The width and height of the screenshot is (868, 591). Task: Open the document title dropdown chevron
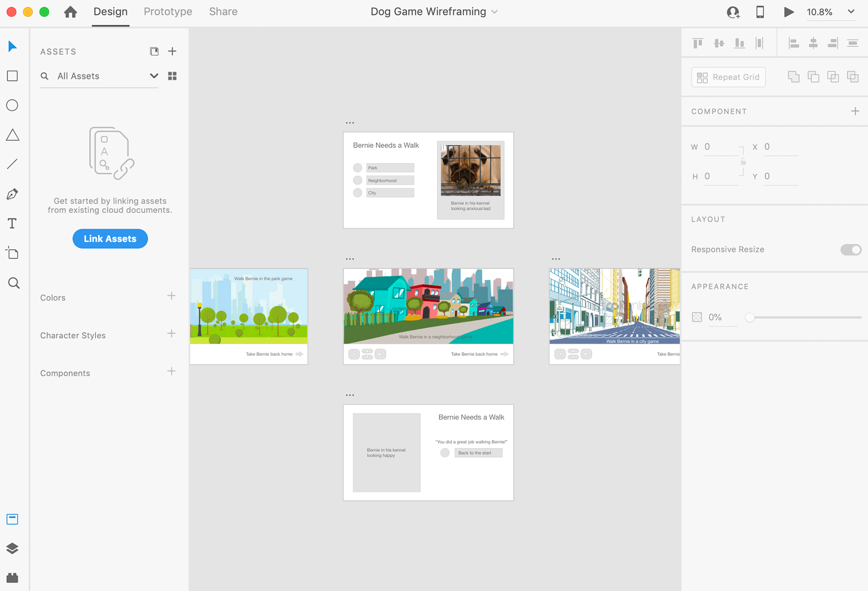coord(495,12)
